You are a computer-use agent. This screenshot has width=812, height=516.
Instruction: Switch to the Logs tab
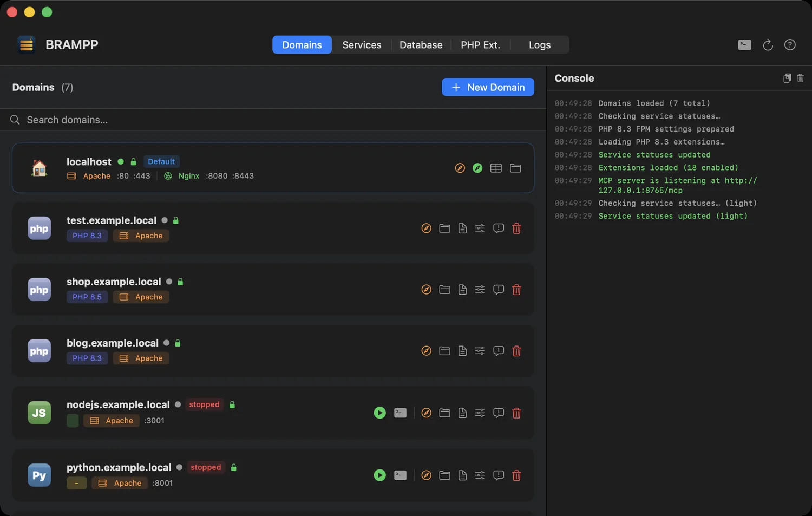tap(540, 45)
